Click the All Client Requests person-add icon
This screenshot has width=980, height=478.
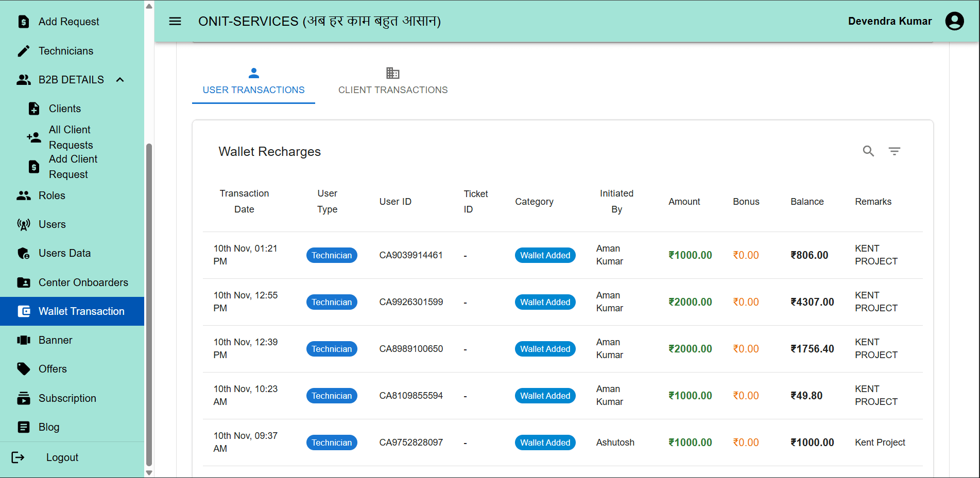click(x=34, y=137)
